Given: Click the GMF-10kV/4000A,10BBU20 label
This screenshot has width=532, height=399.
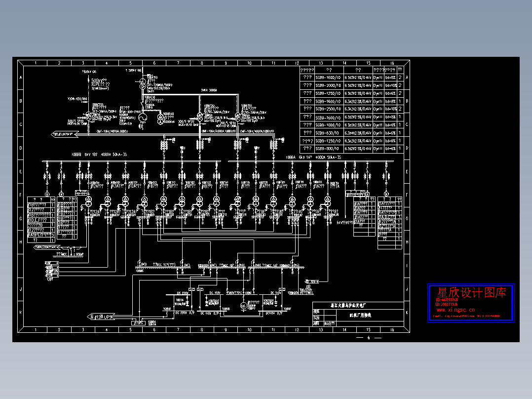Looking at the screenshot, I should pyautogui.click(x=219, y=131).
